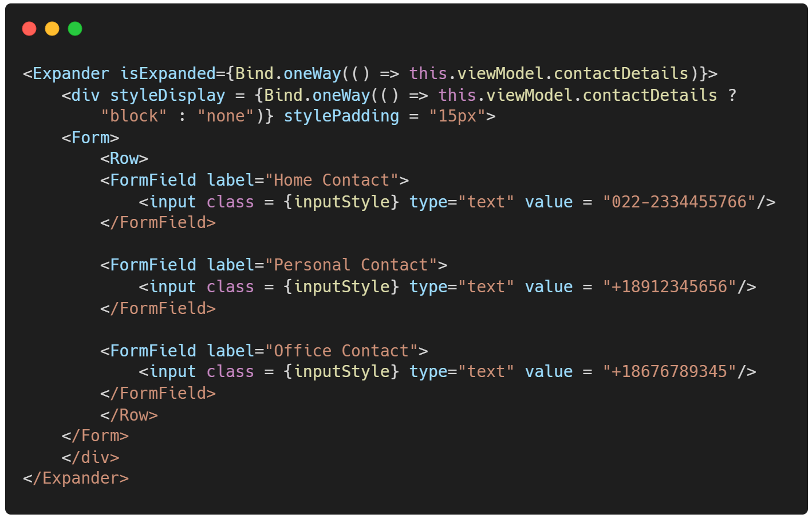The image size is (812, 518).
Task: Click the "block" string literal
Action: 134,116
